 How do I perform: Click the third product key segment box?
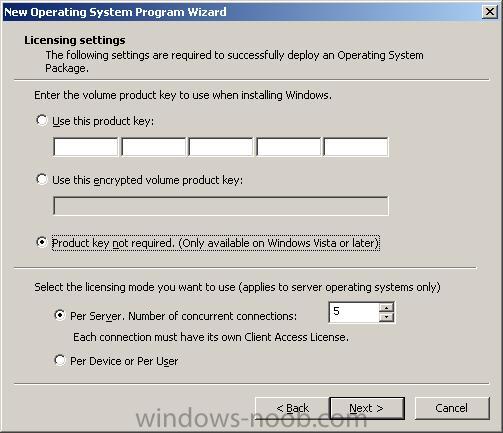(x=221, y=147)
